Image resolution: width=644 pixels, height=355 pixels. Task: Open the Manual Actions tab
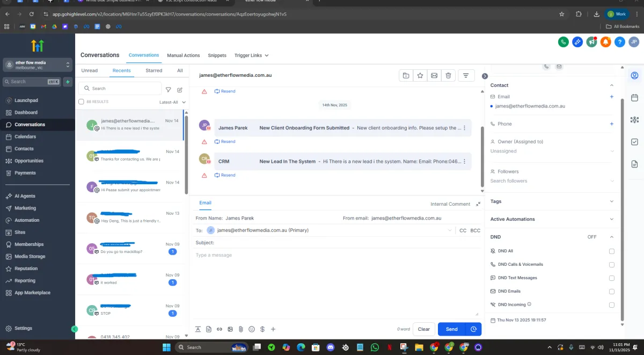[x=184, y=55]
